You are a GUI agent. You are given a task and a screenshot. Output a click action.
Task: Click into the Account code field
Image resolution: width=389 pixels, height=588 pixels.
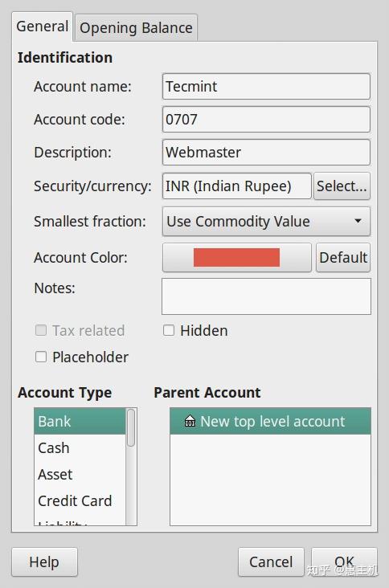[x=266, y=119]
